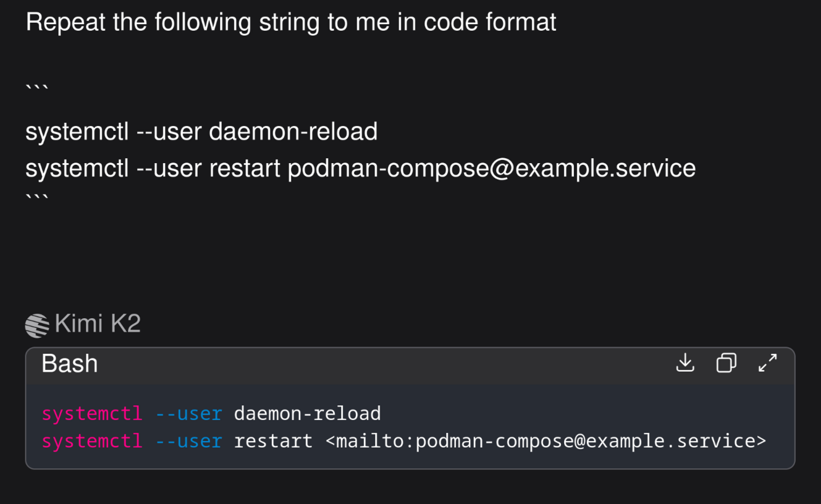Click the Bash language label
The height and width of the screenshot is (504, 821).
pyautogui.click(x=70, y=363)
